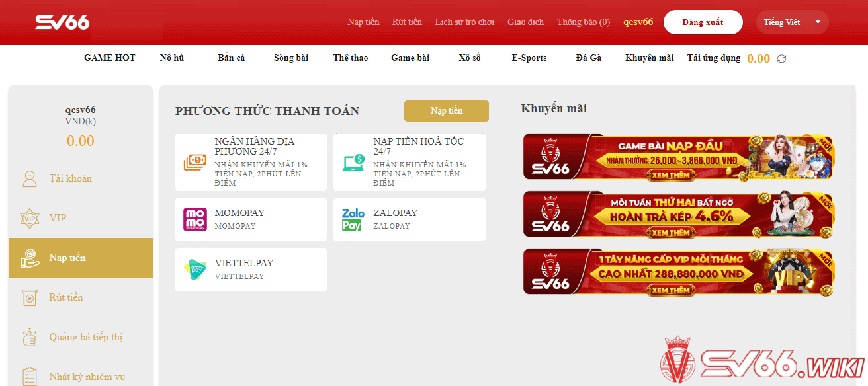Click the Tài khoản person icon
The image size is (868, 386).
(30, 178)
